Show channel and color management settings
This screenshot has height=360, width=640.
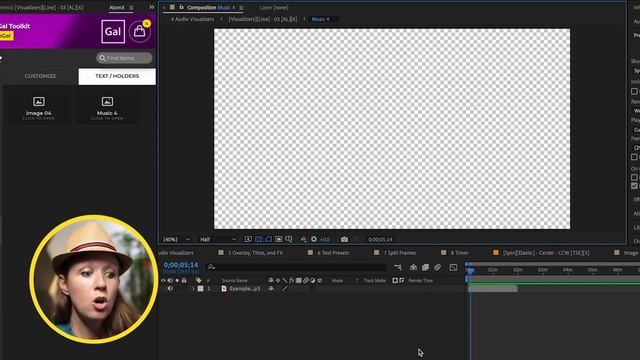tap(304, 239)
